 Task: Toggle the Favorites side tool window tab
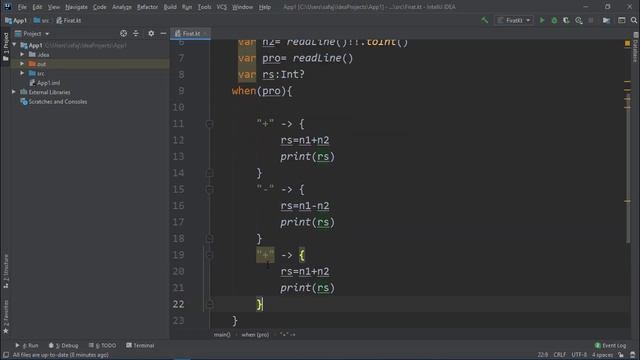(6, 317)
